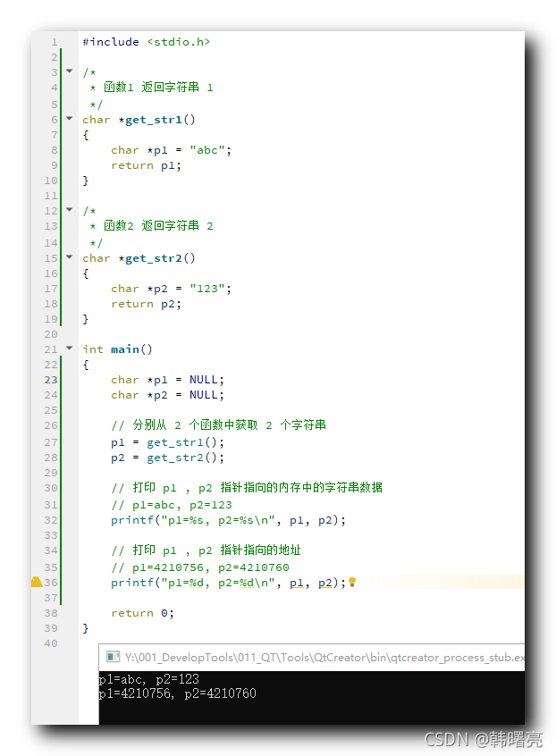Collapse the main function fold arrow
The height and width of the screenshot is (756, 556).
(70, 349)
